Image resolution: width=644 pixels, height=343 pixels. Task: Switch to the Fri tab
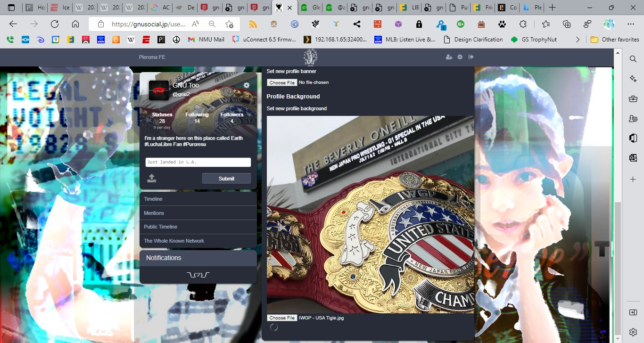point(482,8)
